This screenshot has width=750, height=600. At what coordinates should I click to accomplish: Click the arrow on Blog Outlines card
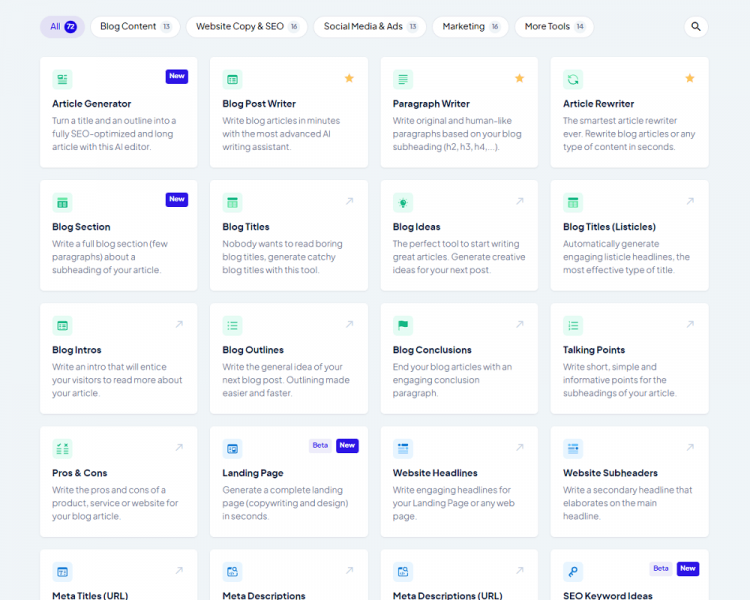pyautogui.click(x=350, y=324)
